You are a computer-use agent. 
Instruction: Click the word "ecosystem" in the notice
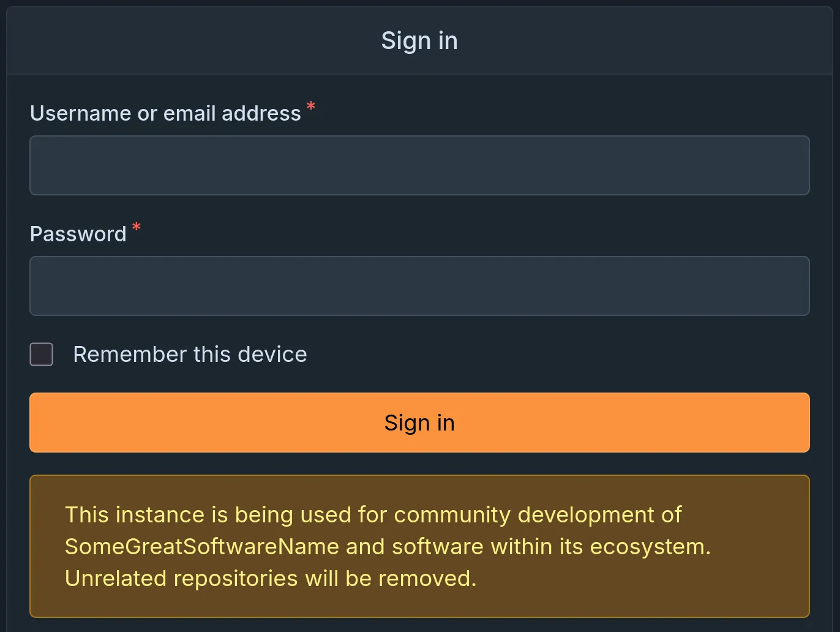pyautogui.click(x=647, y=547)
